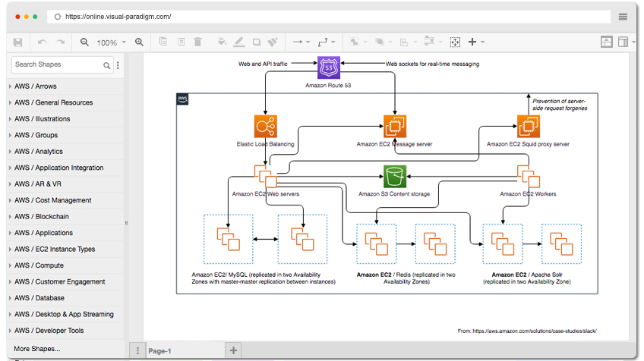The height and width of the screenshot is (361, 644).
Task: Select the Amazon EC2 Web servers shape
Action: coord(265,176)
